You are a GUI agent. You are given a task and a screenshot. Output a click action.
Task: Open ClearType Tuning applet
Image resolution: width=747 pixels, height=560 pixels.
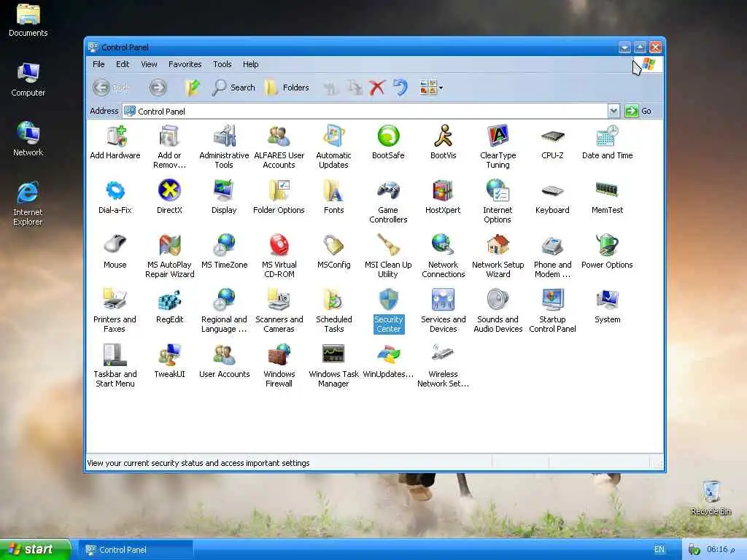[x=498, y=147]
